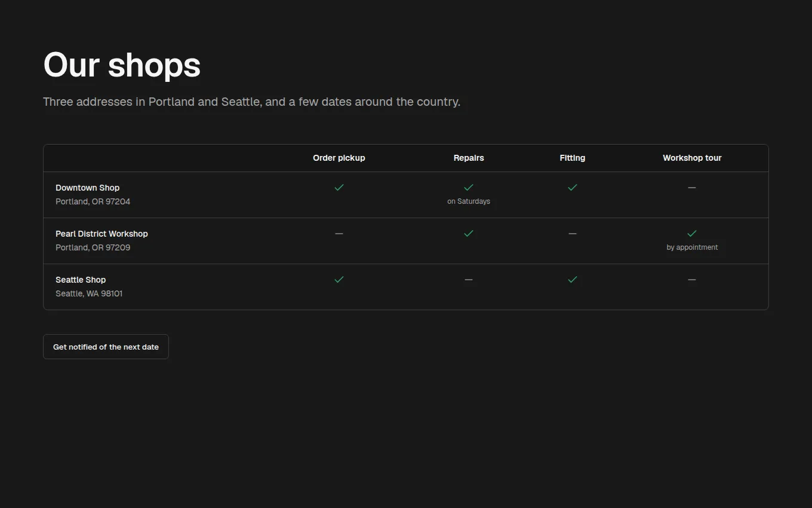Click the Repairs column header
Image resolution: width=812 pixels, height=508 pixels.
point(469,158)
